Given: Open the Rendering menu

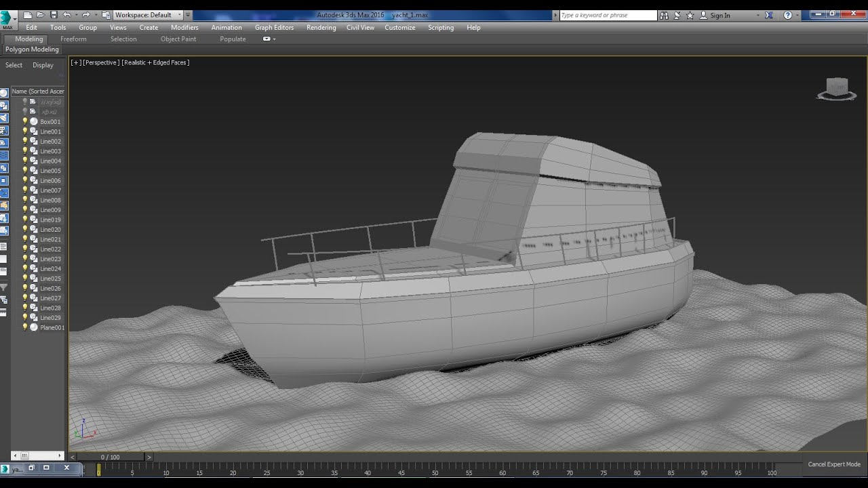Looking at the screenshot, I should click(x=321, y=28).
